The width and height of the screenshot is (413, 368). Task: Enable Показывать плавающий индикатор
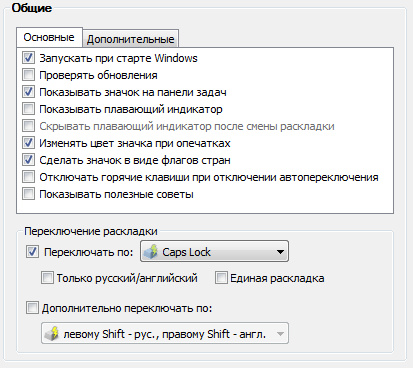[28, 109]
